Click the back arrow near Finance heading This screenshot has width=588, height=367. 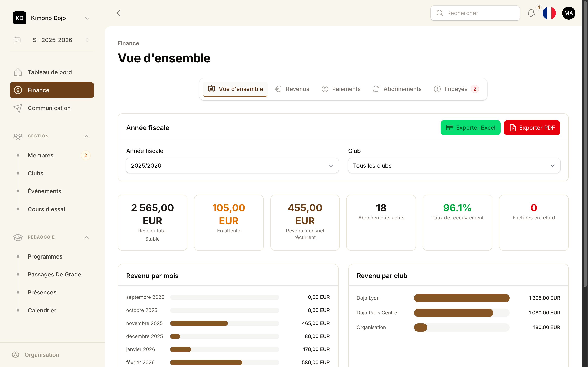119,13
